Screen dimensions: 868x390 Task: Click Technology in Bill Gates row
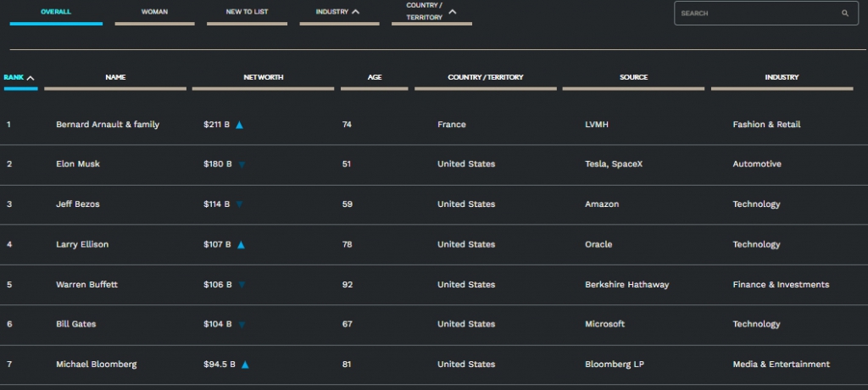click(757, 325)
